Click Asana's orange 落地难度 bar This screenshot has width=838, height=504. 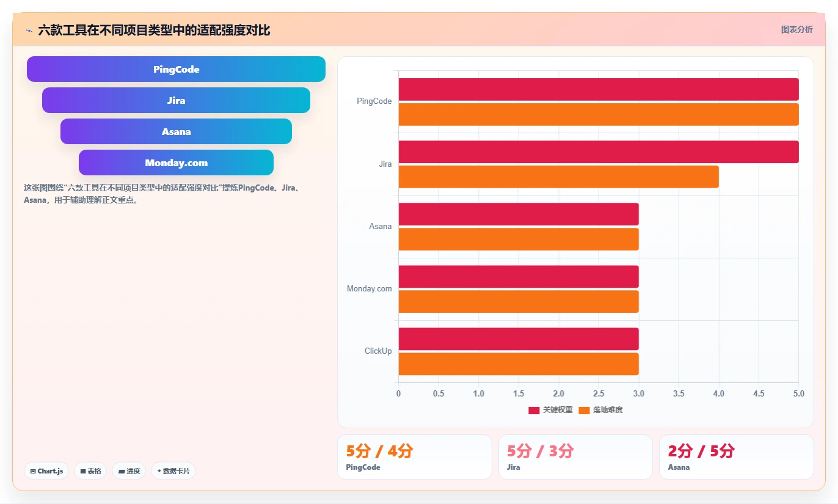(x=519, y=239)
